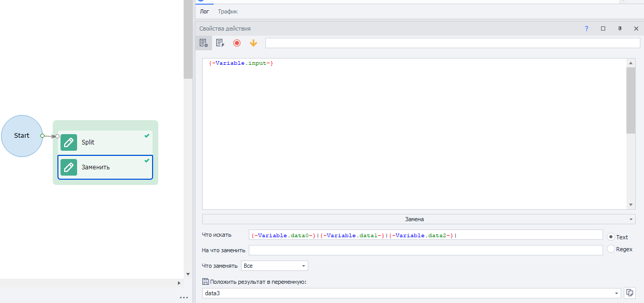Viewport: 644px width, 303px height.
Task: Click the pencil icon on the Split action
Action: [69, 142]
